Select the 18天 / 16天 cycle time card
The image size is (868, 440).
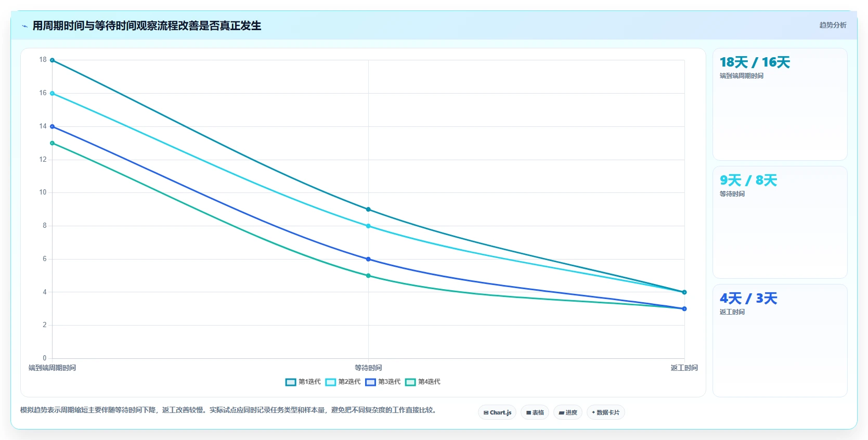(x=780, y=104)
